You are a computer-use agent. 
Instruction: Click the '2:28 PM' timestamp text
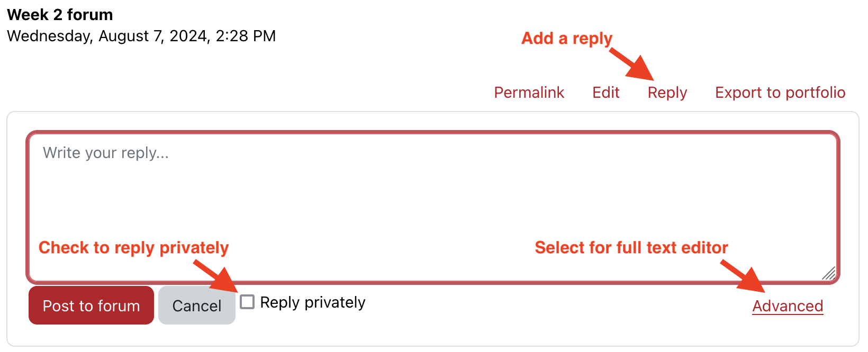(246, 36)
